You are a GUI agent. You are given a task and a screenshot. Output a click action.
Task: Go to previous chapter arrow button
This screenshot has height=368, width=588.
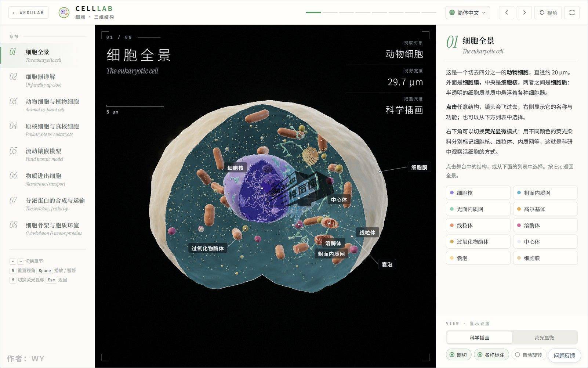[507, 12]
